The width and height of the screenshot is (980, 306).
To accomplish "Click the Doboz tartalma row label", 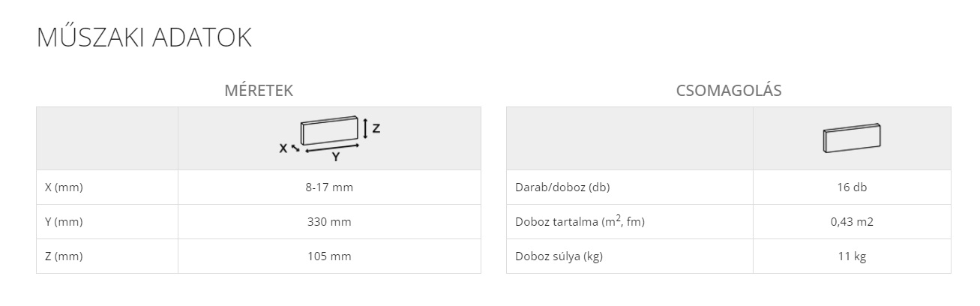I will [580, 222].
